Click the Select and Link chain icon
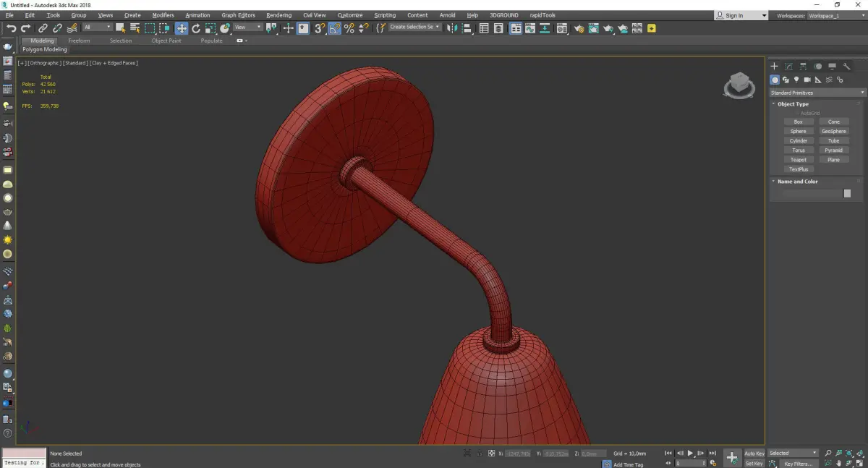 [x=43, y=28]
